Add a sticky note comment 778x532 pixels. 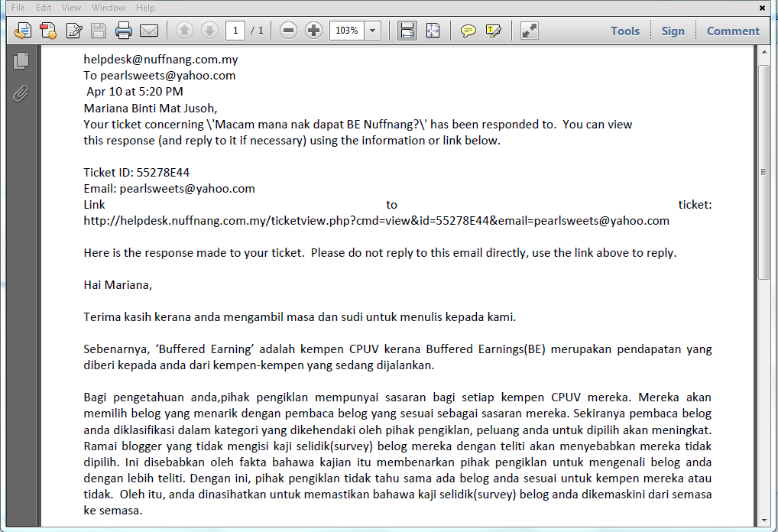pos(468,31)
